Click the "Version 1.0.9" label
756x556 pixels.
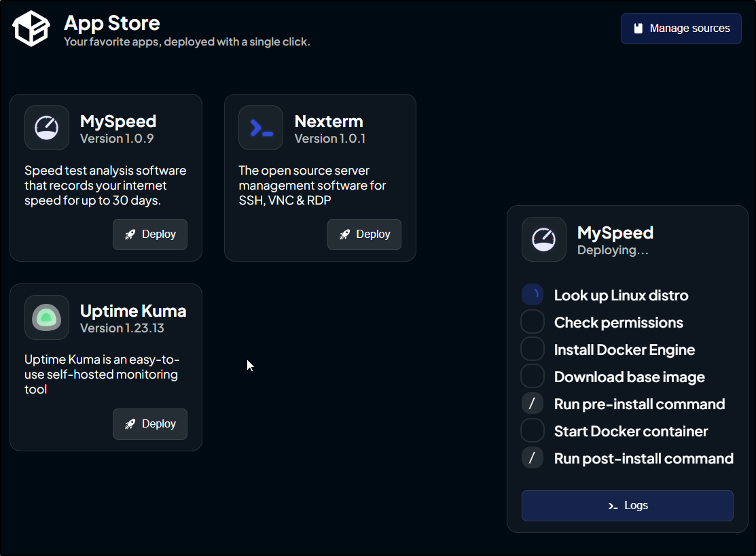(x=117, y=139)
